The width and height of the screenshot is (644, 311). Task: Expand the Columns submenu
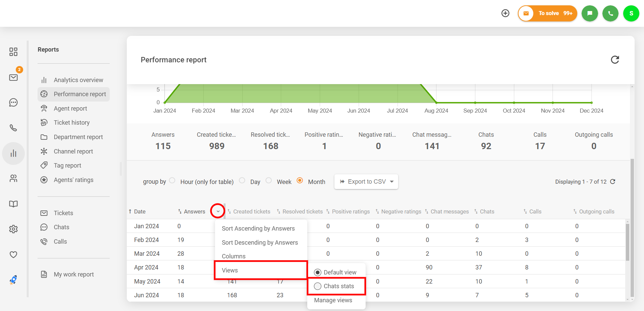[233, 256]
